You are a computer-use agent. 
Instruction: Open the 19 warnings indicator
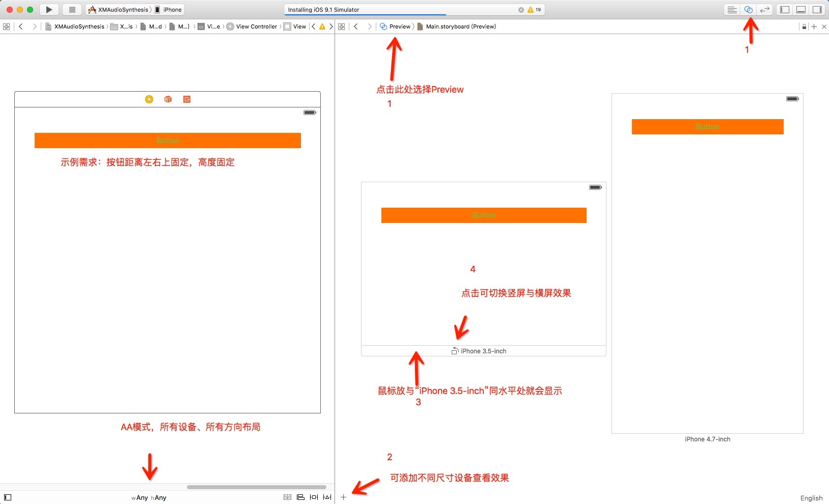click(534, 10)
